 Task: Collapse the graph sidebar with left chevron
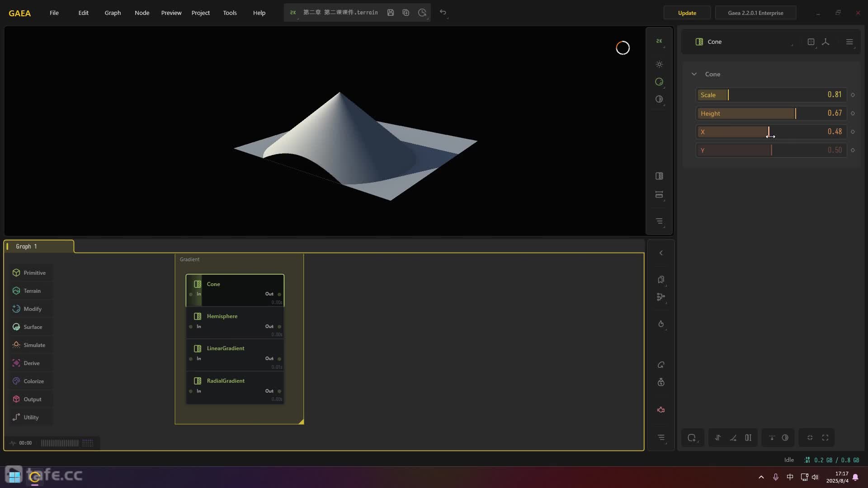point(661,253)
